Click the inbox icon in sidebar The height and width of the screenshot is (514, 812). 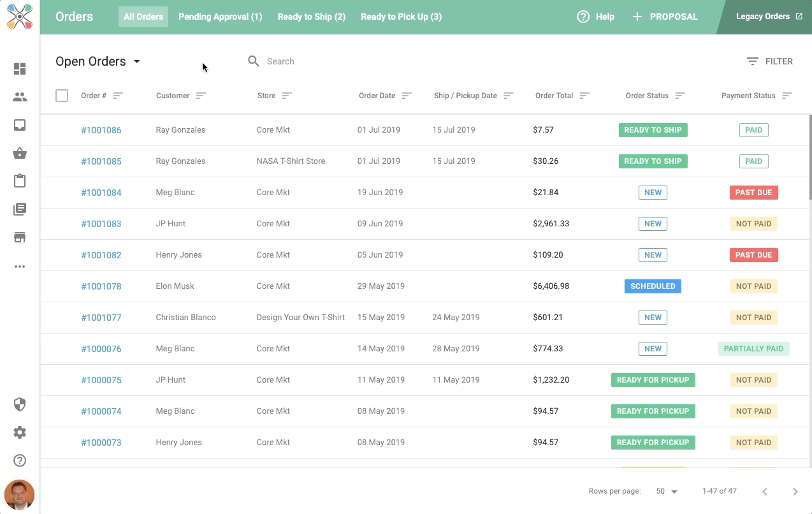(x=20, y=125)
